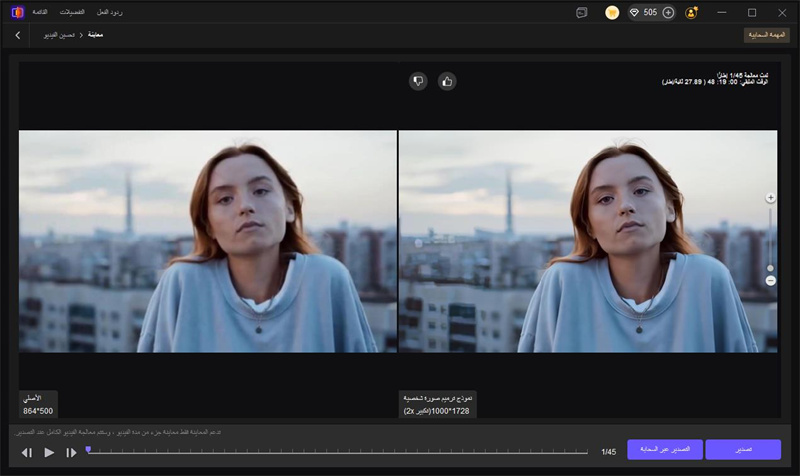The height and width of the screenshot is (476, 800).
Task: Play the video preview
Action: pos(49,452)
